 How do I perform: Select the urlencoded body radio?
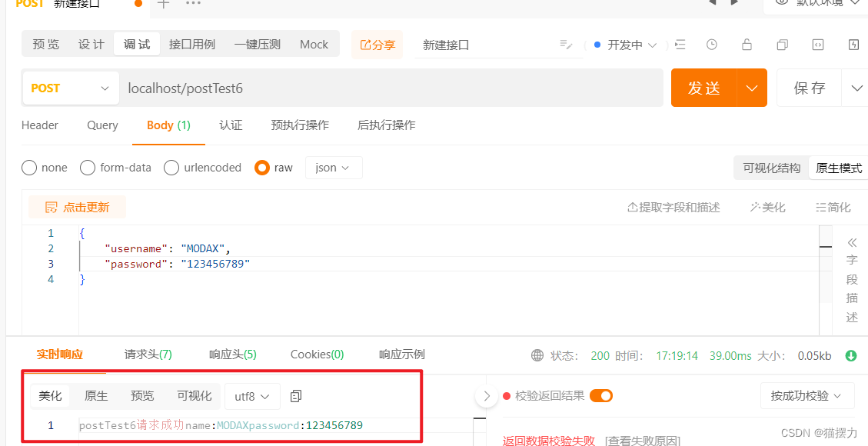pos(171,168)
